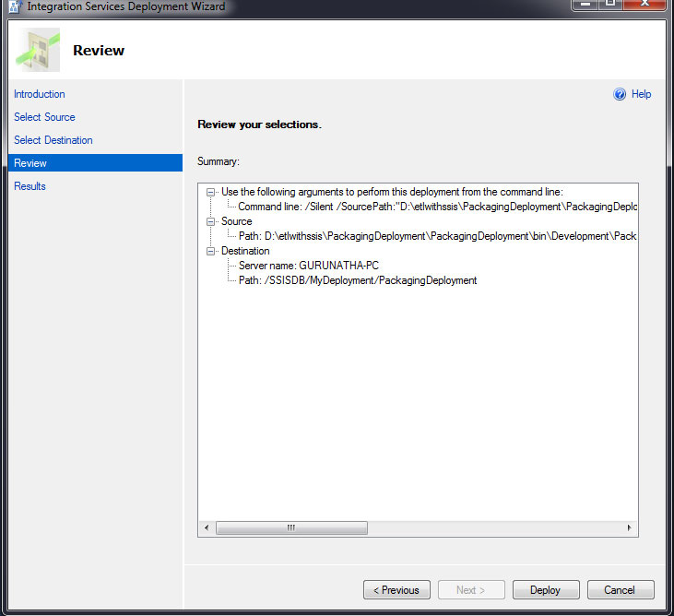Screen dimensions: 674x616
Task: Open the Help link
Action: tap(641, 94)
